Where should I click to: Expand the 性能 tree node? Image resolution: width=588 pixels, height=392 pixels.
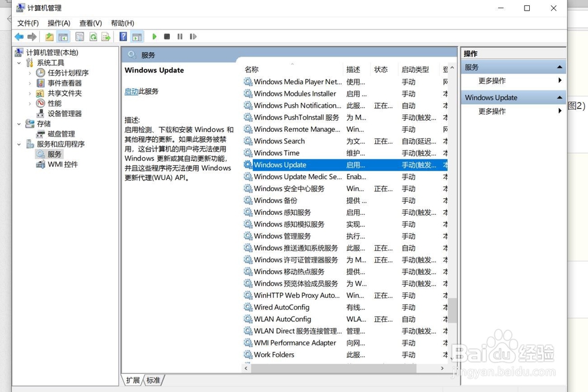click(x=29, y=104)
